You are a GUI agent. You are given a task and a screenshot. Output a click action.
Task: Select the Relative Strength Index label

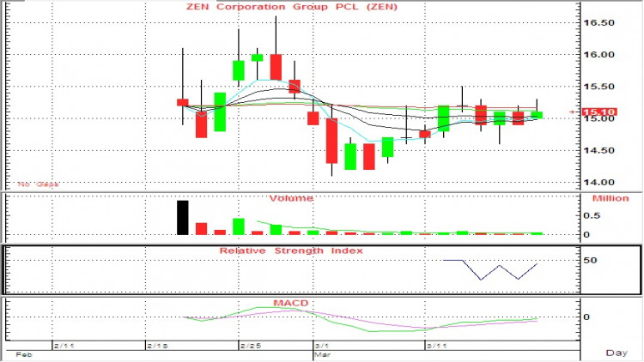click(x=291, y=250)
